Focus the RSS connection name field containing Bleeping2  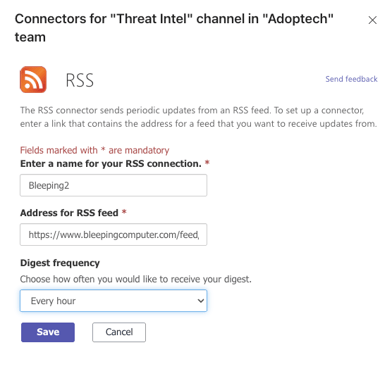point(113,185)
